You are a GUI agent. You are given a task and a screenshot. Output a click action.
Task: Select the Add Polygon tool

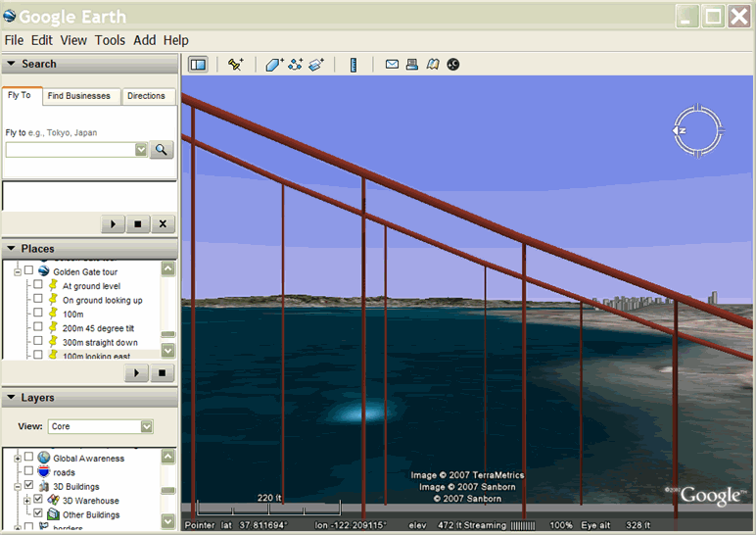(x=274, y=65)
